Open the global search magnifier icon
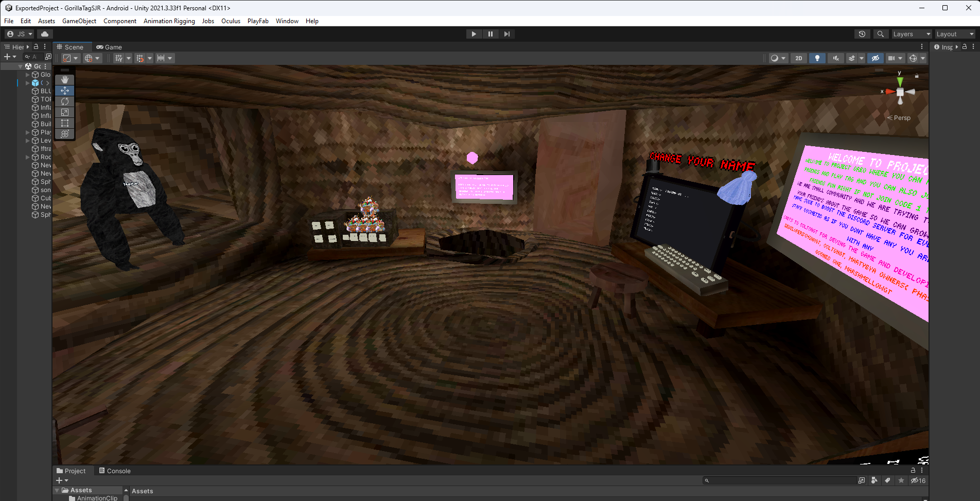The width and height of the screenshot is (980, 501). pyautogui.click(x=881, y=34)
